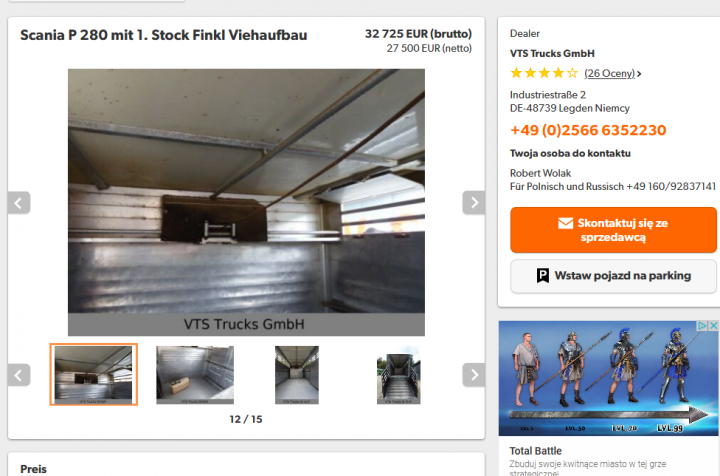Click the parking P icon

point(543,276)
